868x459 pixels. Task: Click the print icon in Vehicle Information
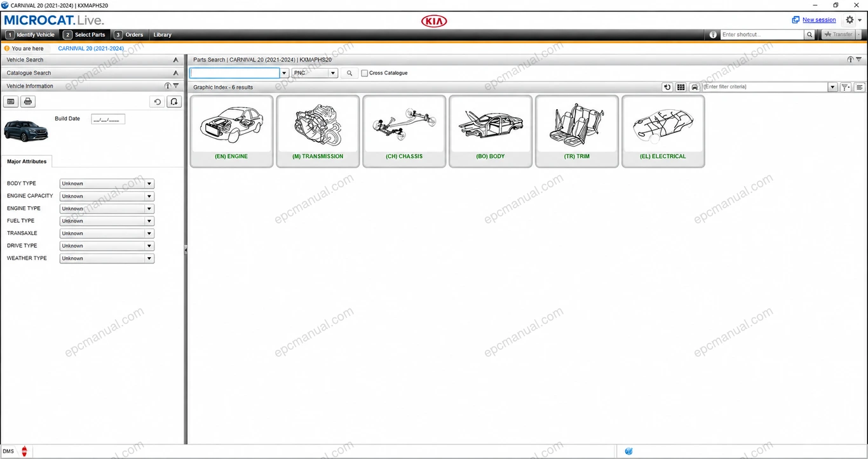click(x=28, y=102)
